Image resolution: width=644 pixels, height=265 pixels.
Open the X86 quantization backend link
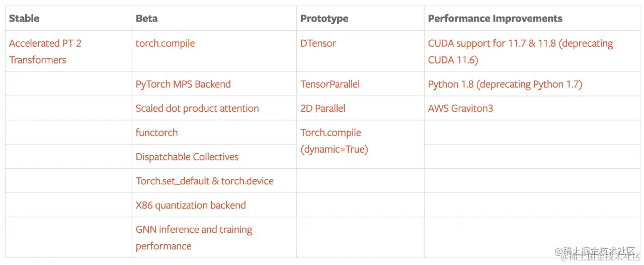[191, 205]
